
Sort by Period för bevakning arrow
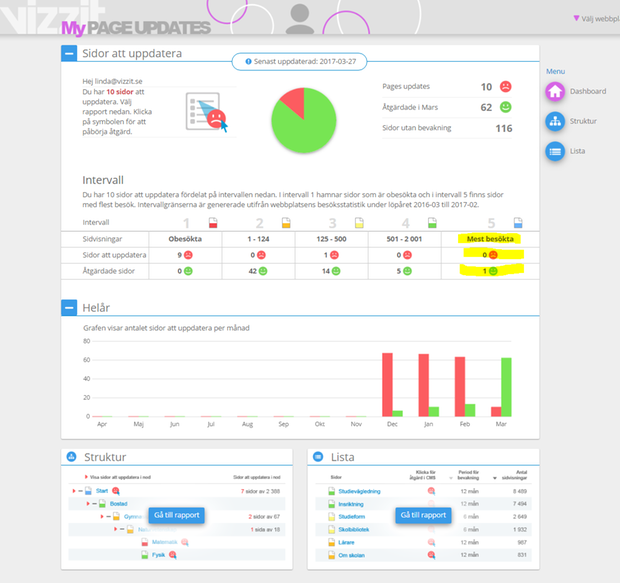[x=451, y=478]
